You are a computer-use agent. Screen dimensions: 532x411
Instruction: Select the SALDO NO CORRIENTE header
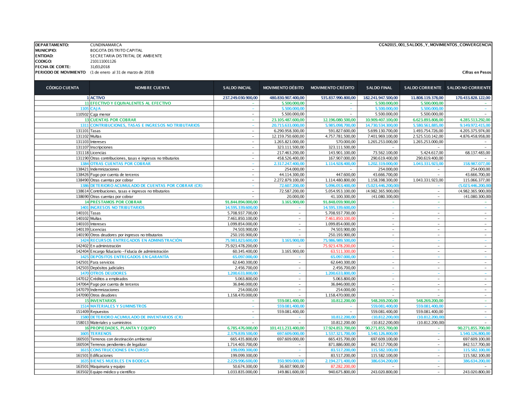pyautogui.click(x=469, y=87)
